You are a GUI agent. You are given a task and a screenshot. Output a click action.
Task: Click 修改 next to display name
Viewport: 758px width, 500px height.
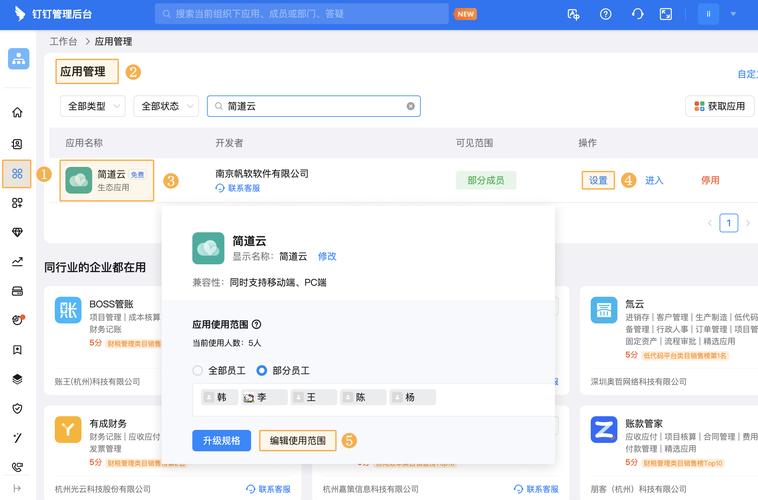327,256
